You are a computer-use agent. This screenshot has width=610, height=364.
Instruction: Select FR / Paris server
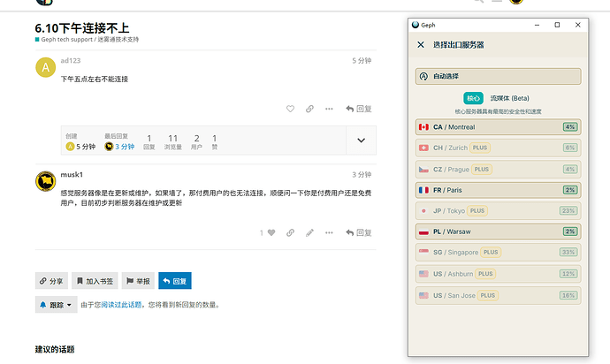pos(498,190)
